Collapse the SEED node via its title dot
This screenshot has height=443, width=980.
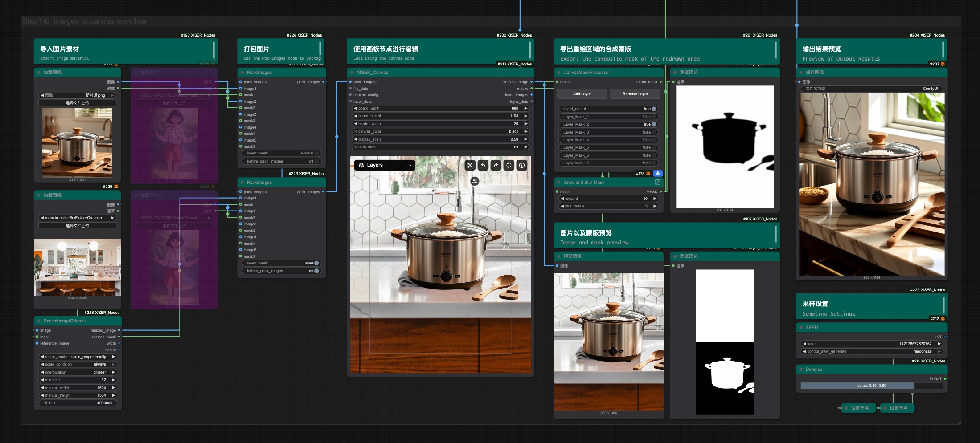tap(801, 328)
